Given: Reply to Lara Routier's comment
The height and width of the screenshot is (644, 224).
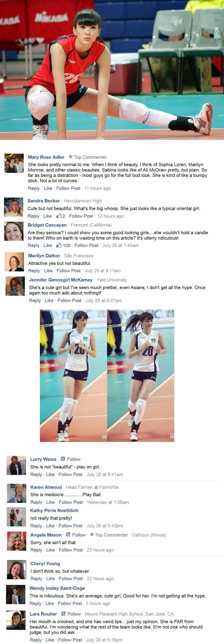Looking at the screenshot, I should click(36, 640).
